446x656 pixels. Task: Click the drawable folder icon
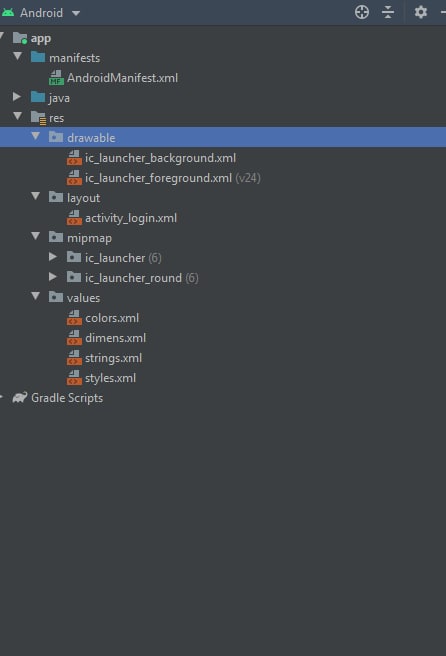[x=56, y=137]
